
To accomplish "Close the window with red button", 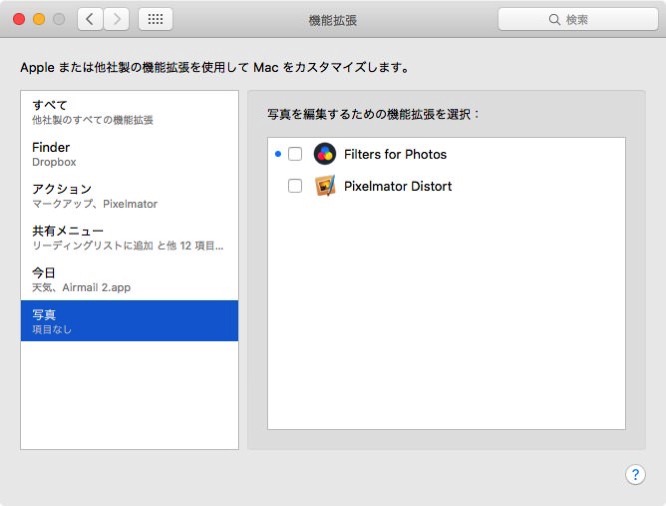I will pos(19,19).
